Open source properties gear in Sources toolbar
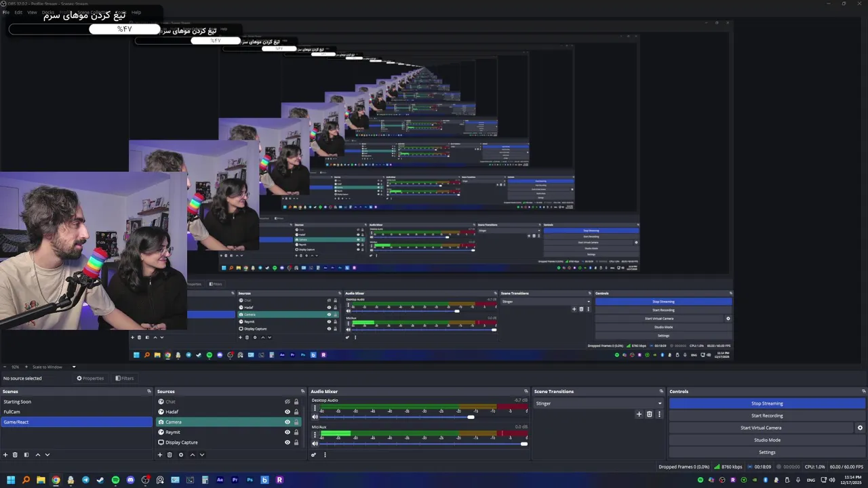Viewport: 868px width, 488px height. [180, 455]
